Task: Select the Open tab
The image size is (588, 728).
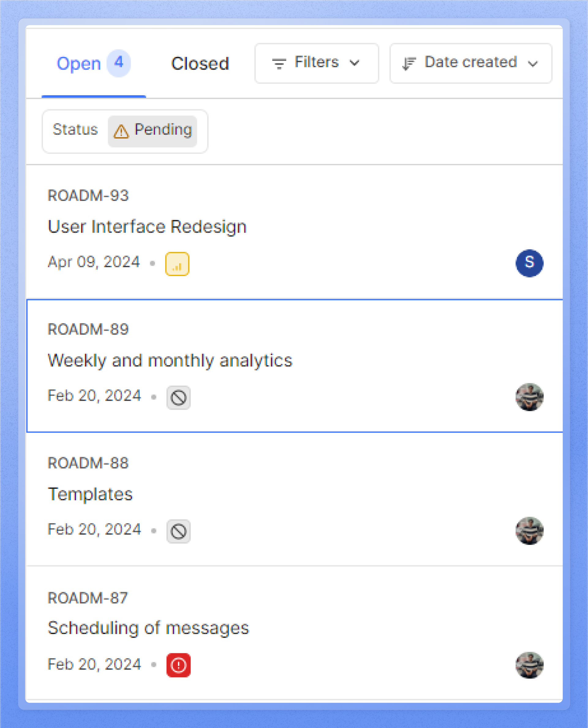Action: pyautogui.click(x=79, y=64)
